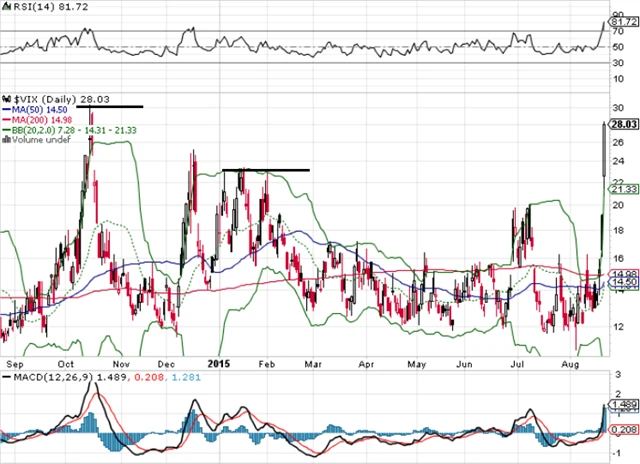The width and height of the screenshot is (640, 464).
Task: Click the Volume bars legend icon
Action: [x=6, y=138]
